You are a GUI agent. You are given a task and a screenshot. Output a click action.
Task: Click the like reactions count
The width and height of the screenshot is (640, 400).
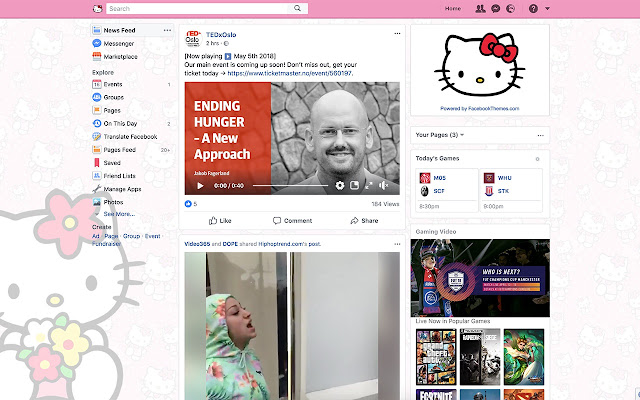tap(191, 204)
